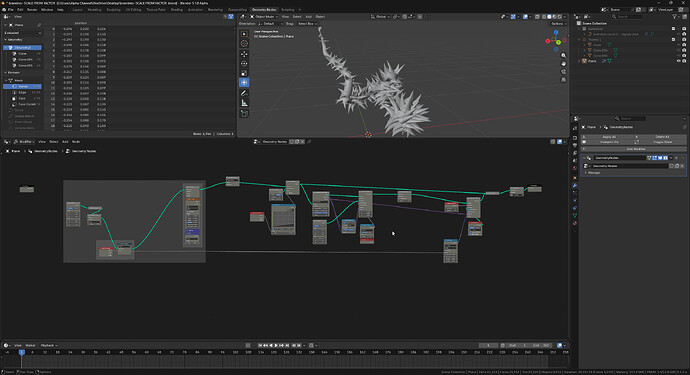This screenshot has height=375, width=690.
Task: Enable wireframe viewport shading mode
Action: (543, 17)
